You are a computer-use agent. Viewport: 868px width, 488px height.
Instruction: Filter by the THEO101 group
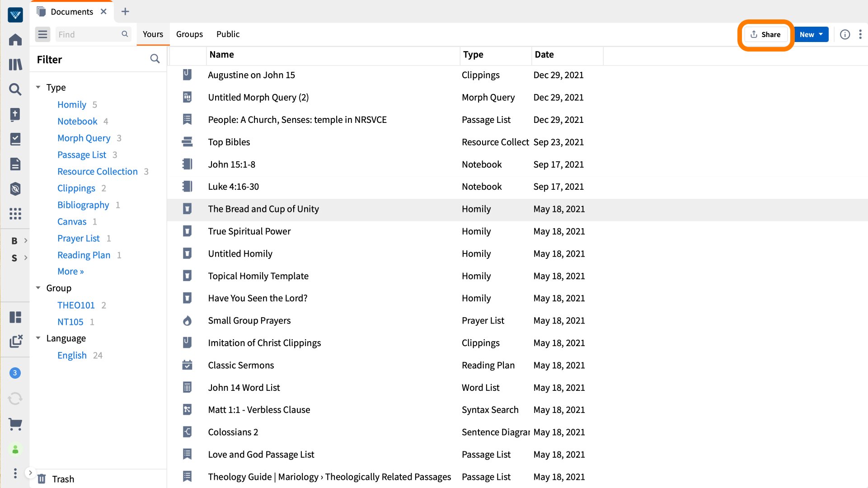76,305
